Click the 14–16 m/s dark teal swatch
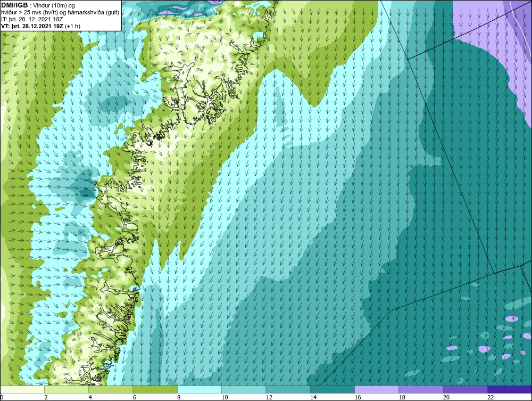The height and width of the screenshot is (401, 532). [332, 389]
